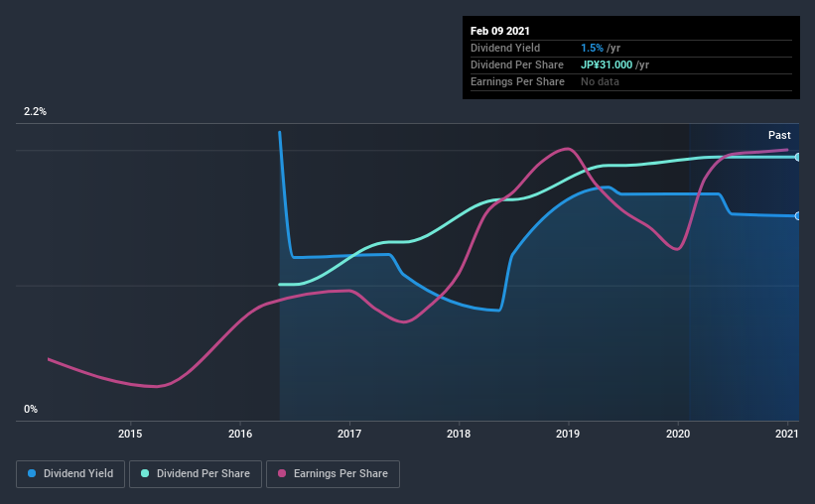Click the teal endpoint marker of Dividend Per Share line

pyautogui.click(x=797, y=157)
